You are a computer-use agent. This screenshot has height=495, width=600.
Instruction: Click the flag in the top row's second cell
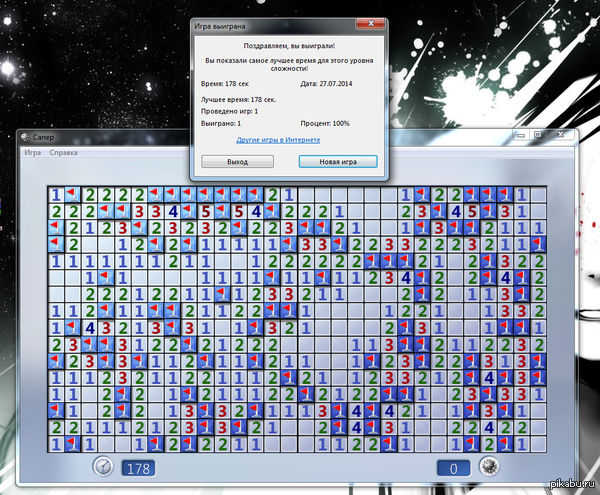[x=72, y=194]
